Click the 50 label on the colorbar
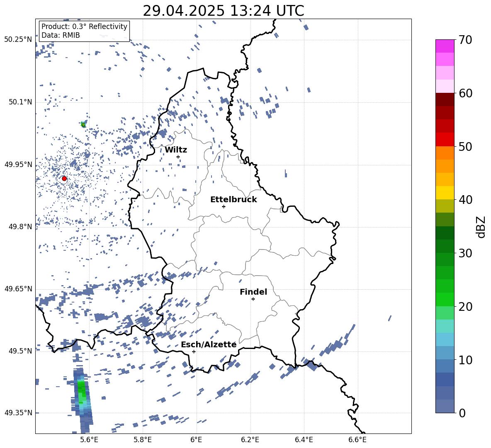This screenshot has width=491, height=448. point(466,147)
